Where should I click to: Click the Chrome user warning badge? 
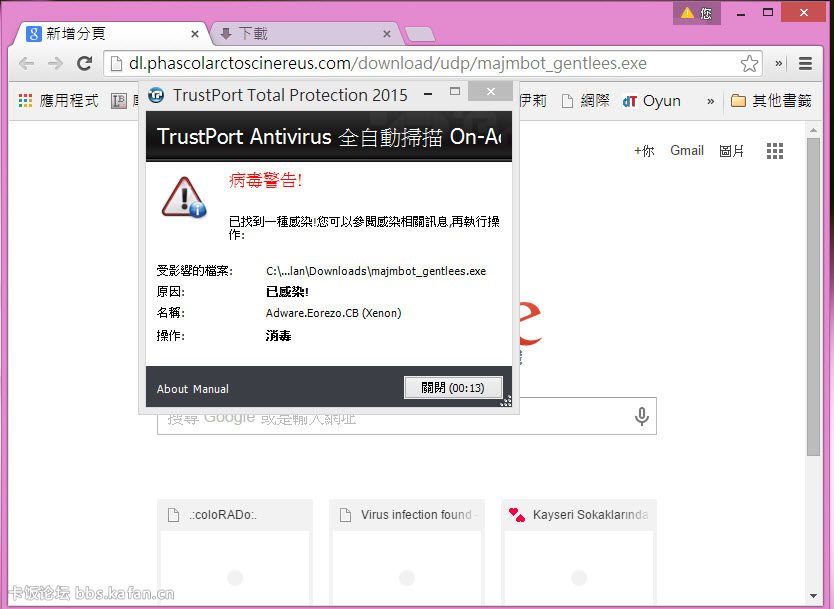click(x=697, y=13)
